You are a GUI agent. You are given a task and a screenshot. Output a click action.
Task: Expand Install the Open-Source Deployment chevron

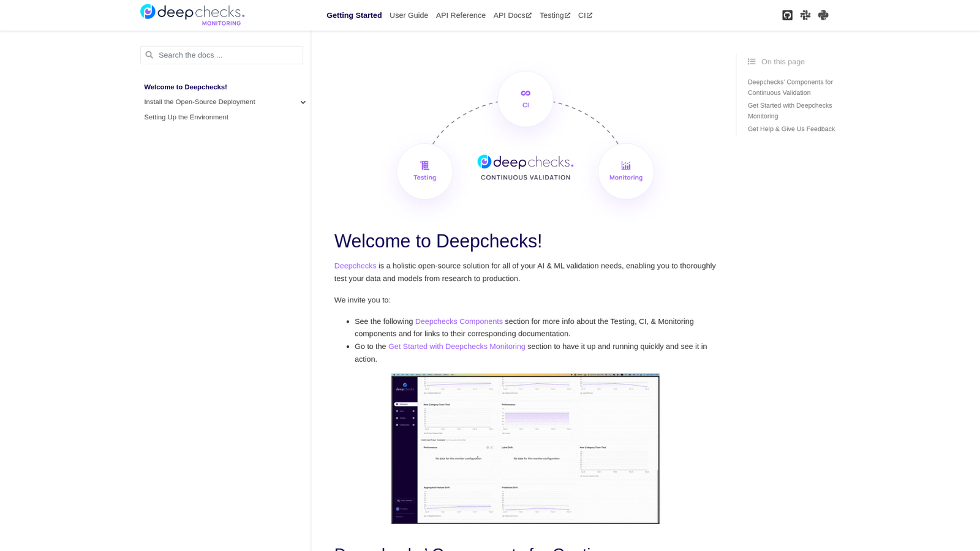(x=303, y=102)
